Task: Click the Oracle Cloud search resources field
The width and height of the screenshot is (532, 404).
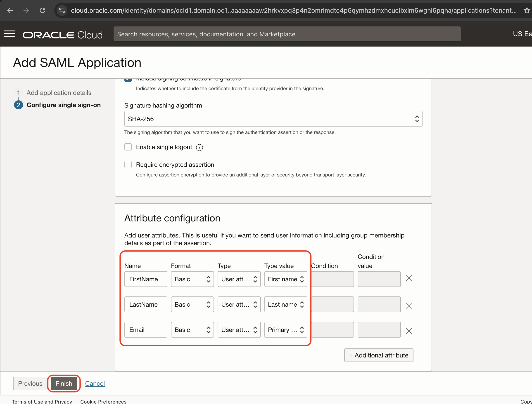Action: (x=287, y=34)
